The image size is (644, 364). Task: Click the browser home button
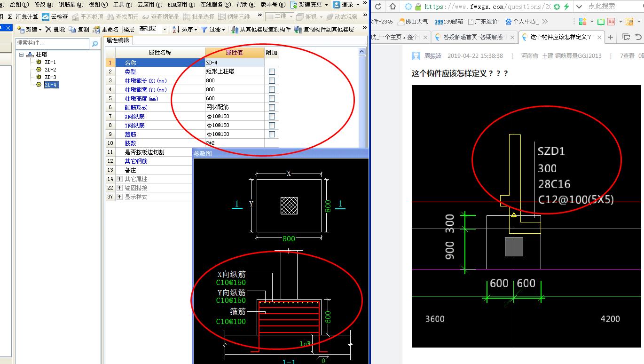[x=393, y=7]
